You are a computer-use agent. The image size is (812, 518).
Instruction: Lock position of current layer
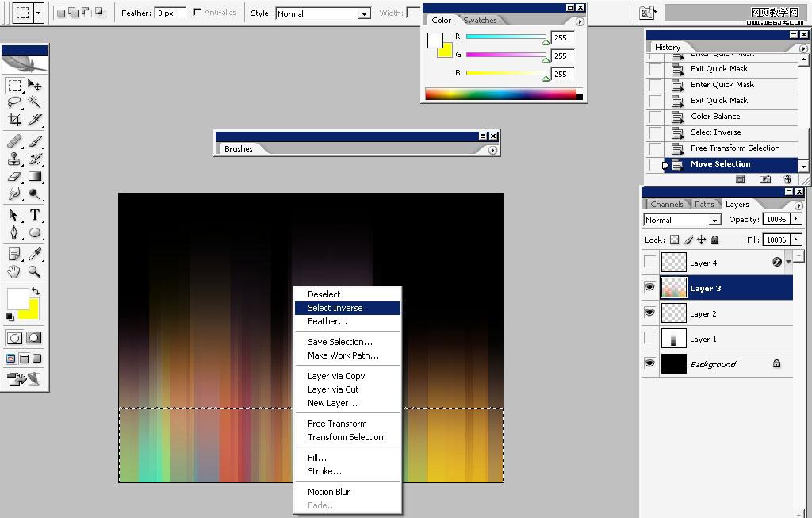click(x=702, y=240)
